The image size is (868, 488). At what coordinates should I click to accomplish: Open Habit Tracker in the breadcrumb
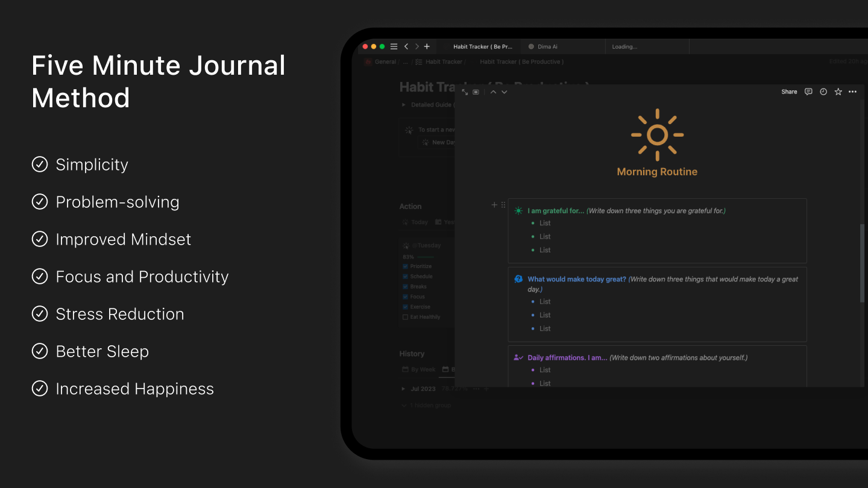click(x=444, y=61)
